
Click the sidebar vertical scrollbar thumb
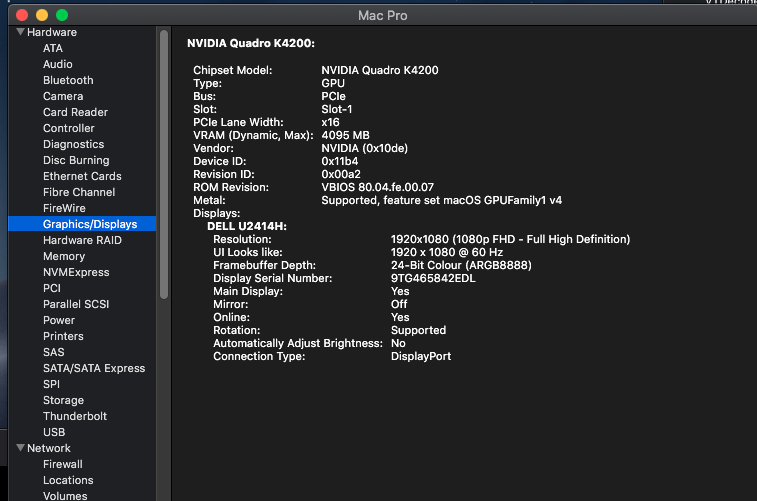tap(164, 164)
